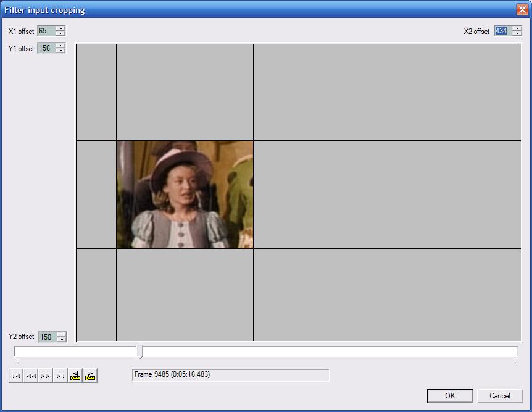Confirm cropping with OK button
Viewport: 532px width, 412px height.
tap(450, 396)
